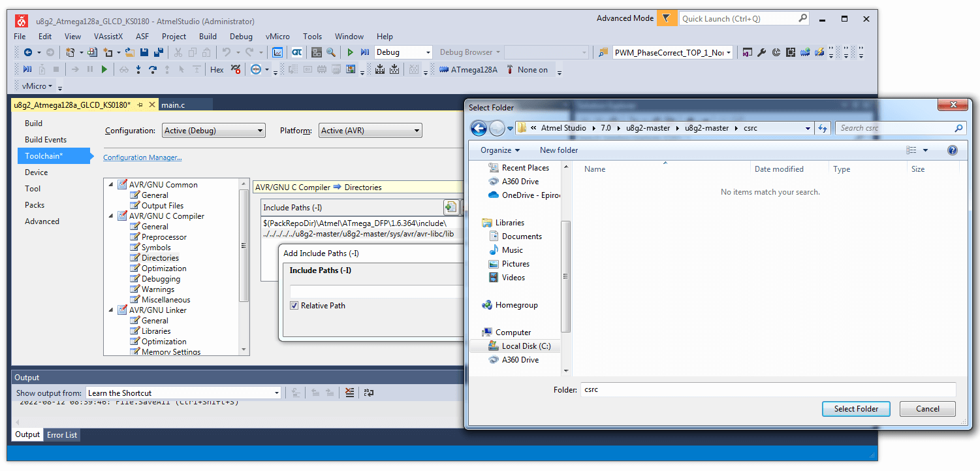Click the Open File folder icon
Viewport: 980px width, 471px height.
[130, 52]
